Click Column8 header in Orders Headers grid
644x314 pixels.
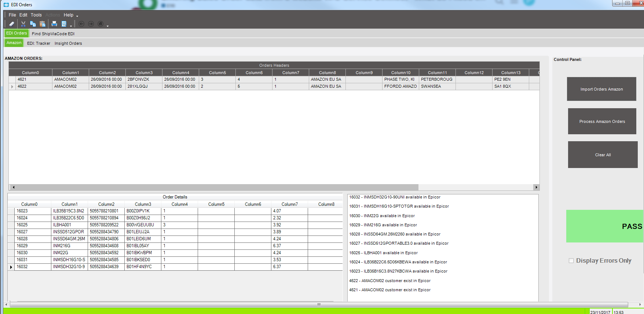328,73
